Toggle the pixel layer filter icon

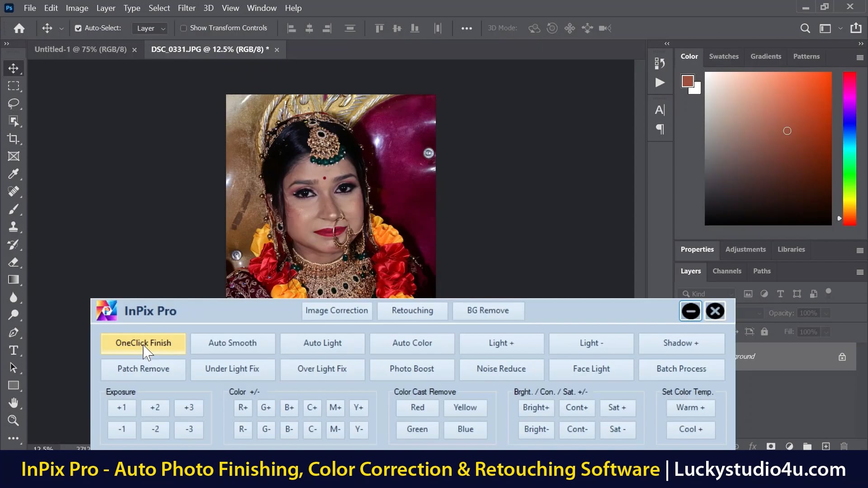(x=748, y=294)
